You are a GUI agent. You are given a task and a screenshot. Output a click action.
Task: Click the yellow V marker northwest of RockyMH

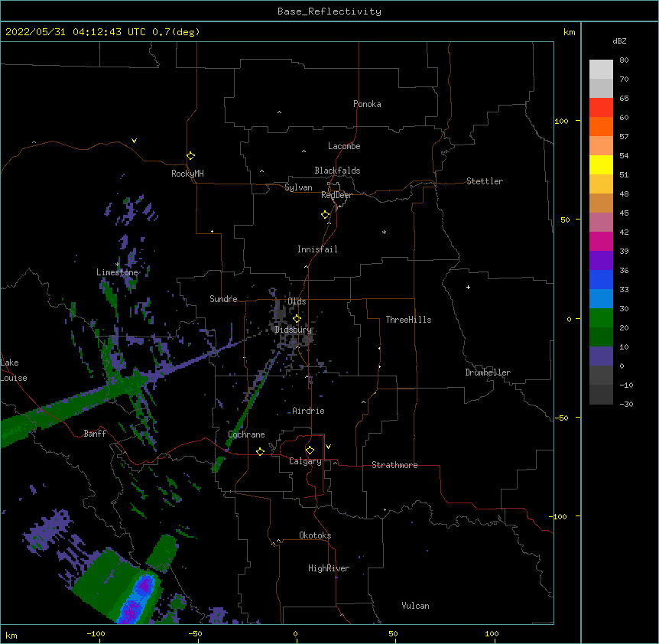coord(134,141)
